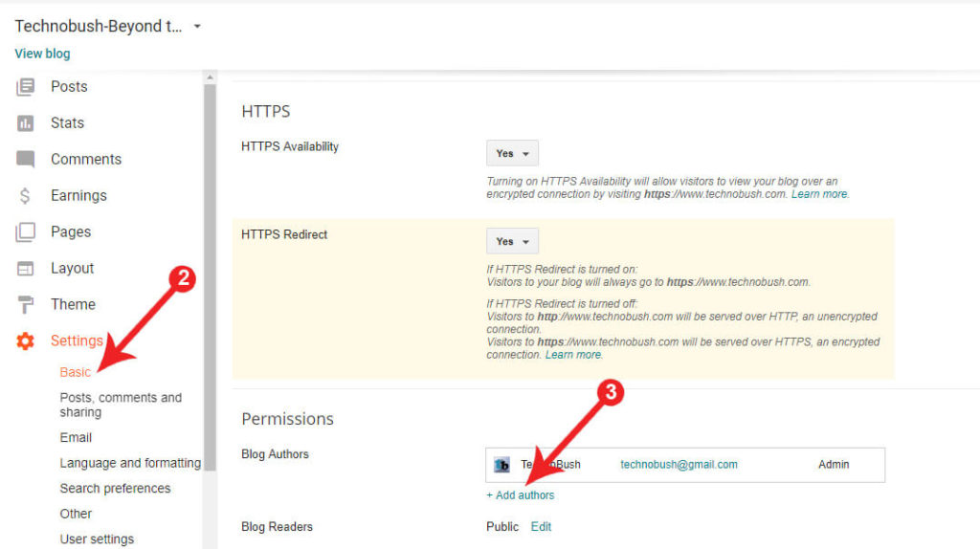This screenshot has width=980, height=549.
Task: Click the Layout icon in sidebar
Action: (25, 269)
